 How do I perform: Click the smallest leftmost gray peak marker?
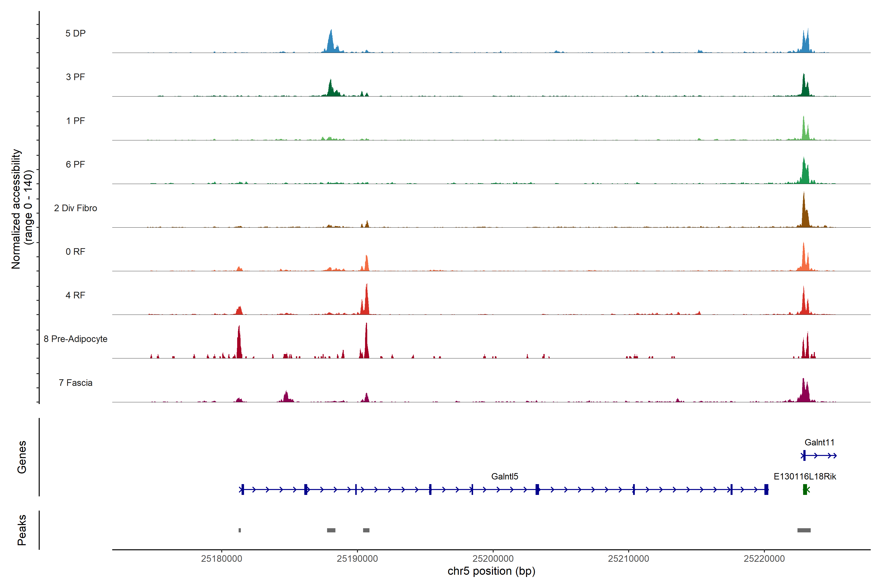pos(240,530)
